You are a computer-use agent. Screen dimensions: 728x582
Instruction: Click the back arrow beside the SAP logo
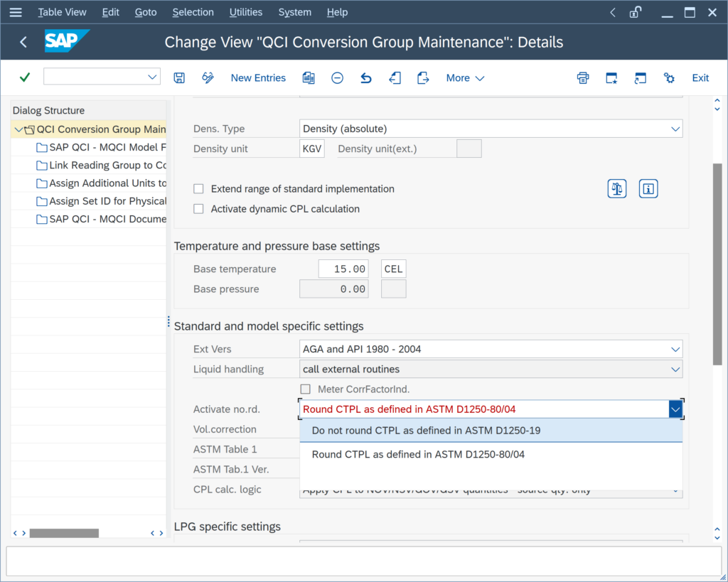tap(23, 42)
